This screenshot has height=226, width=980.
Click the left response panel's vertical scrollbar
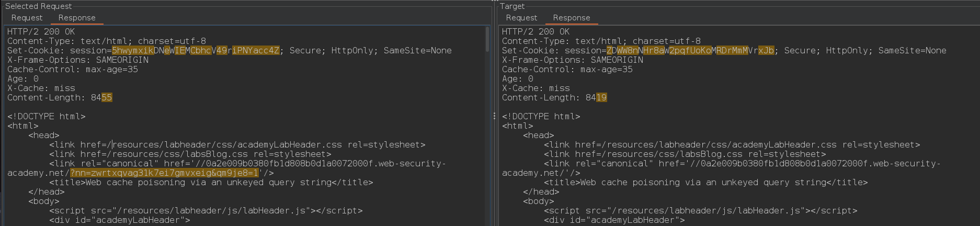coord(487,39)
